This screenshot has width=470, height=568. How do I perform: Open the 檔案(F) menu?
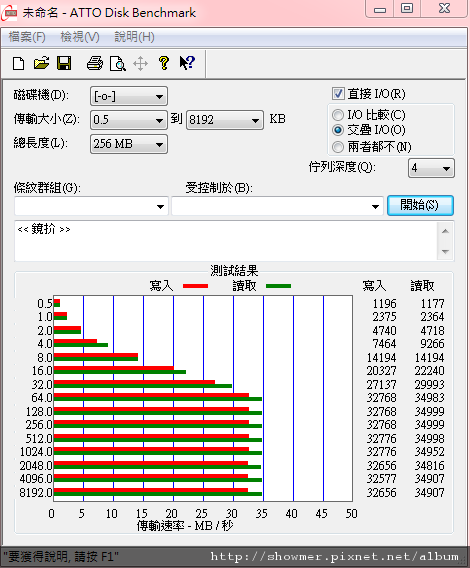pos(27,37)
